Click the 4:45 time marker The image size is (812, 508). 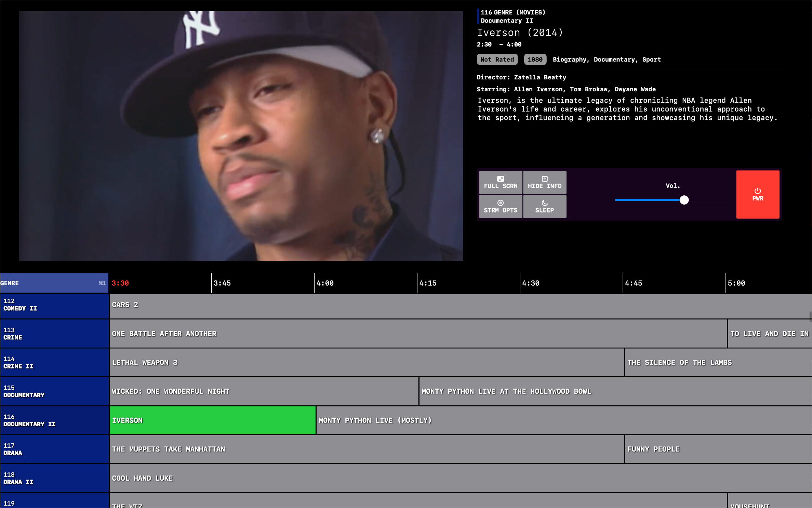pyautogui.click(x=634, y=283)
